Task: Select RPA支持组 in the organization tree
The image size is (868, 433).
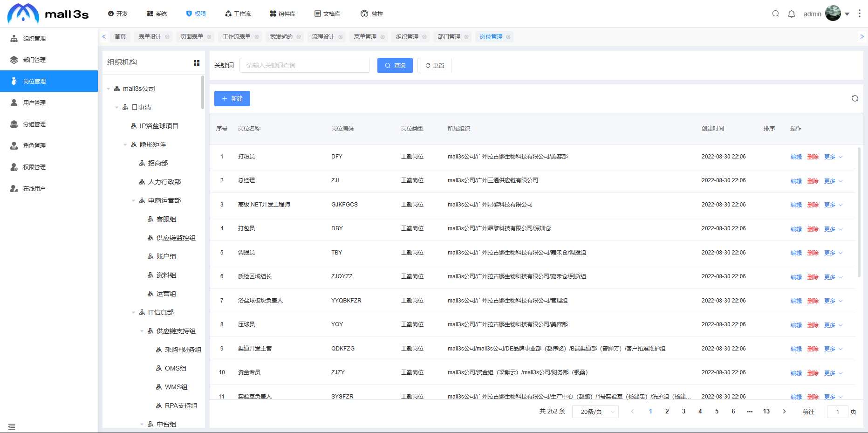Action: pyautogui.click(x=181, y=406)
